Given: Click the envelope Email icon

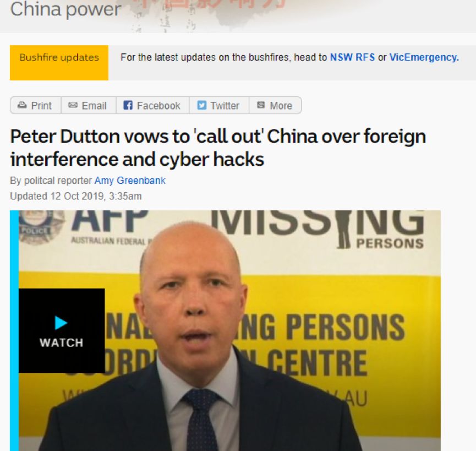Looking at the screenshot, I should pyautogui.click(x=73, y=105).
